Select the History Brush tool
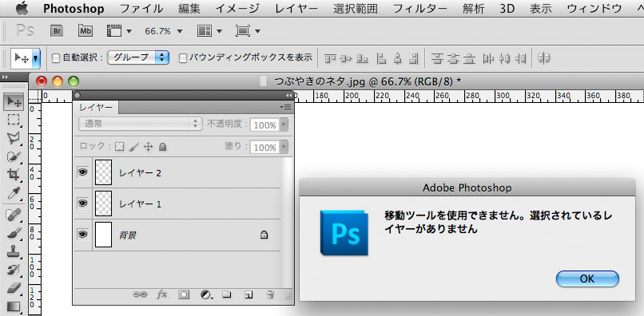644x316 pixels. pos(14,270)
